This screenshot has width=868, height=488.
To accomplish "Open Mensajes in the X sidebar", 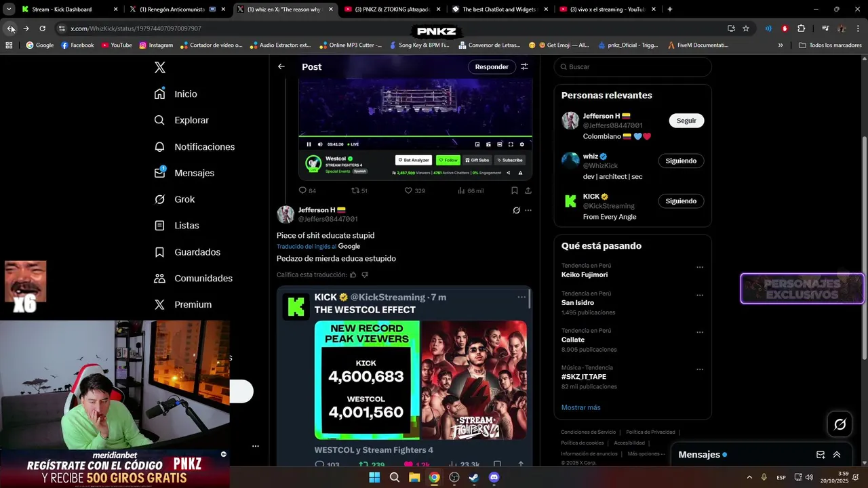I will (x=184, y=173).
